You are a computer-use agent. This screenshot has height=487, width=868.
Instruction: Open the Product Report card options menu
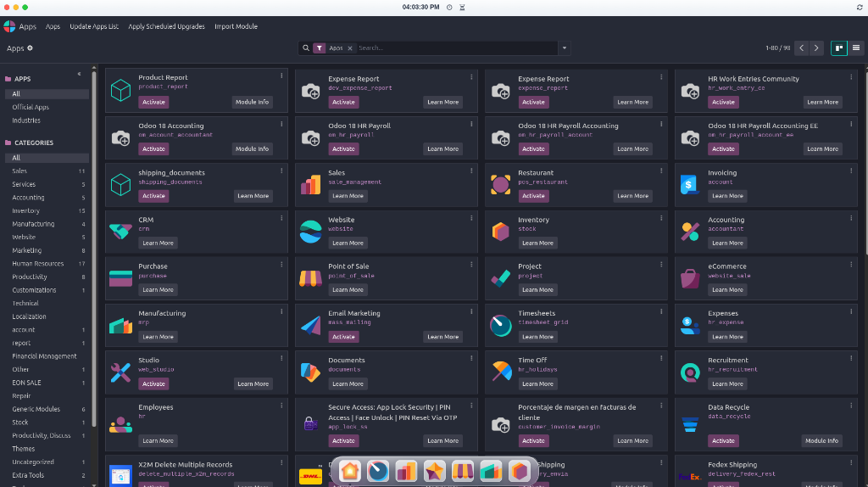[x=281, y=76]
